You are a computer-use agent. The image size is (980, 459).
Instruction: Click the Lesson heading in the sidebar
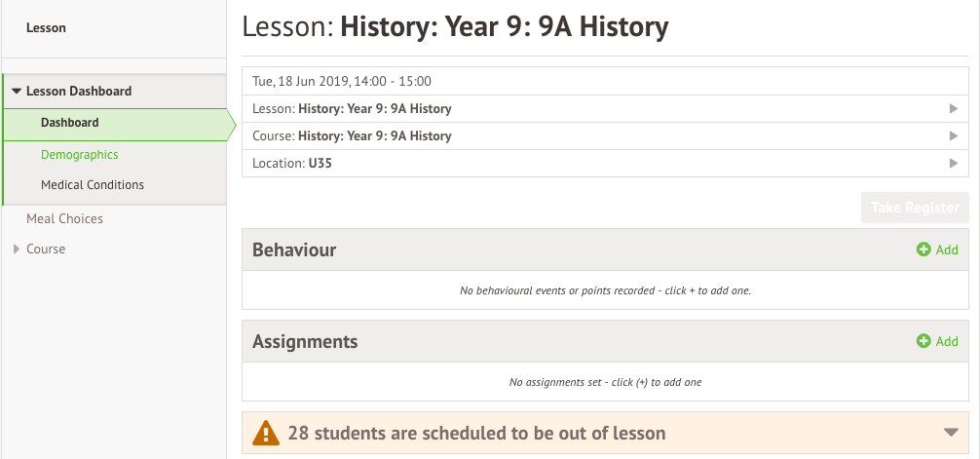click(x=46, y=28)
